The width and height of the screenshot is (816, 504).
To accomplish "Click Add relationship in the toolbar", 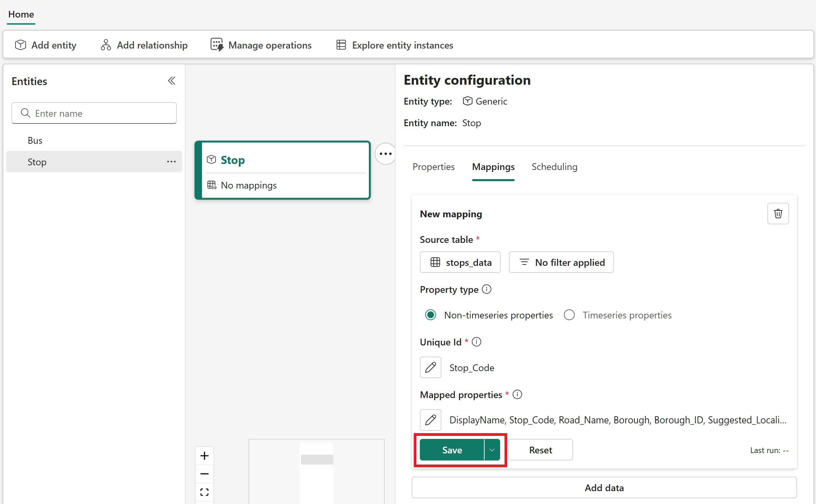I will click(x=144, y=45).
